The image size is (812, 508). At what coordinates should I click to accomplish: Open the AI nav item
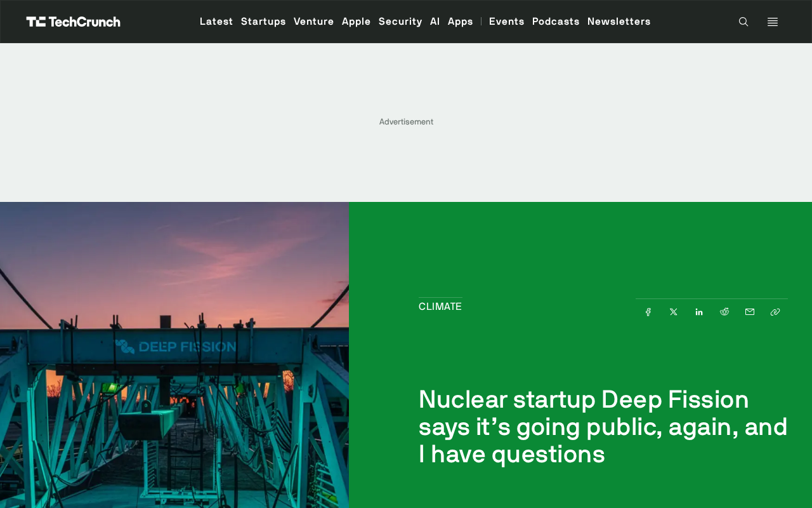point(435,22)
